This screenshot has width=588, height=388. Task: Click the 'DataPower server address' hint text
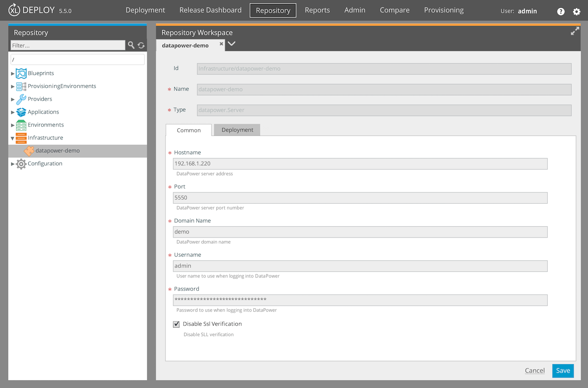click(x=205, y=174)
